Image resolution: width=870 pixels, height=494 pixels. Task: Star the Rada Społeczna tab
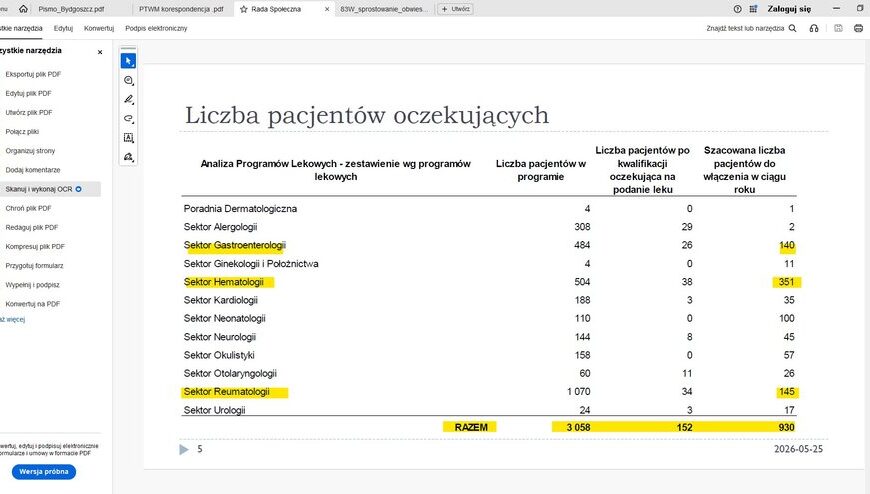[244, 9]
